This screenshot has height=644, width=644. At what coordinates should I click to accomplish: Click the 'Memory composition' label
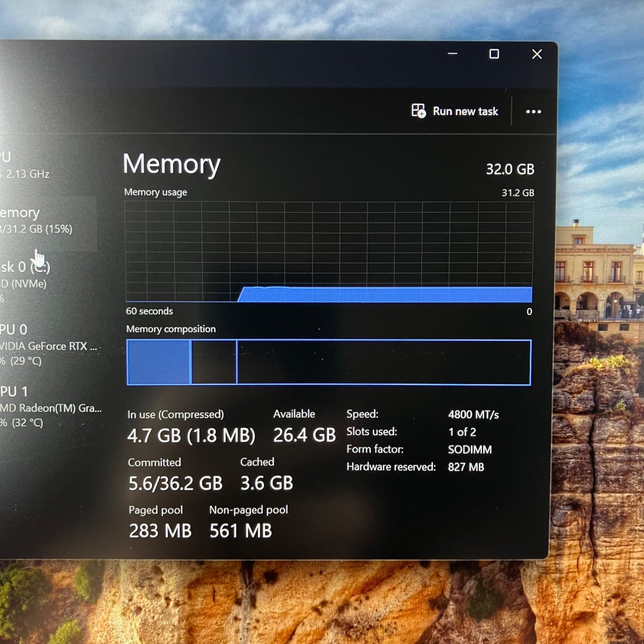(x=171, y=329)
